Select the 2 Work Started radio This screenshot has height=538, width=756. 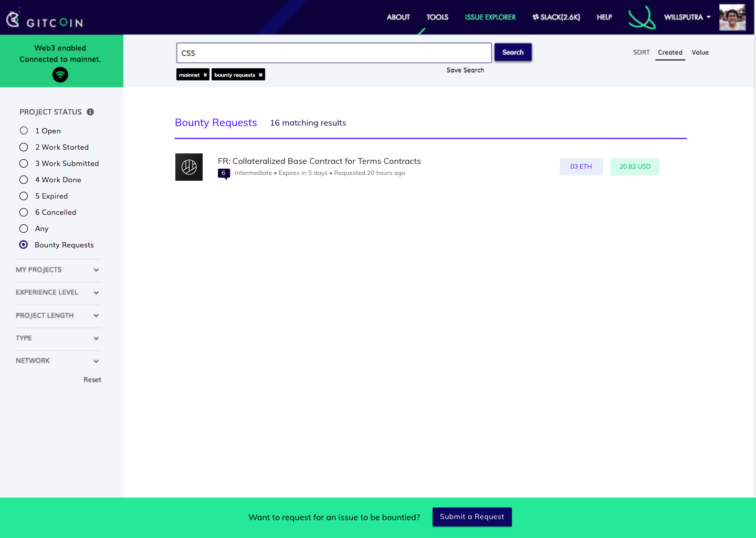click(x=24, y=147)
